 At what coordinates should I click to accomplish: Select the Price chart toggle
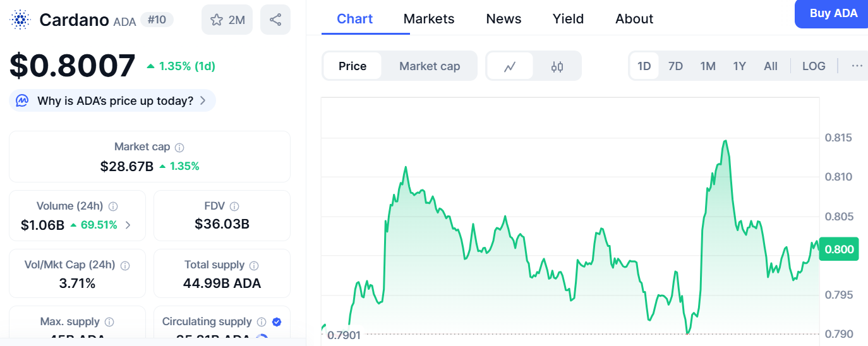click(353, 66)
